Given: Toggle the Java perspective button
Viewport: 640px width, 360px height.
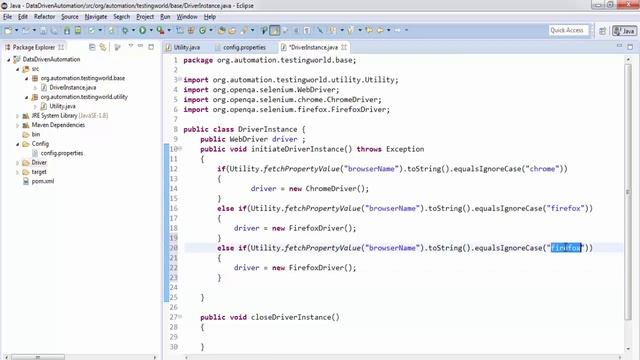Looking at the screenshot, I should [624, 31].
